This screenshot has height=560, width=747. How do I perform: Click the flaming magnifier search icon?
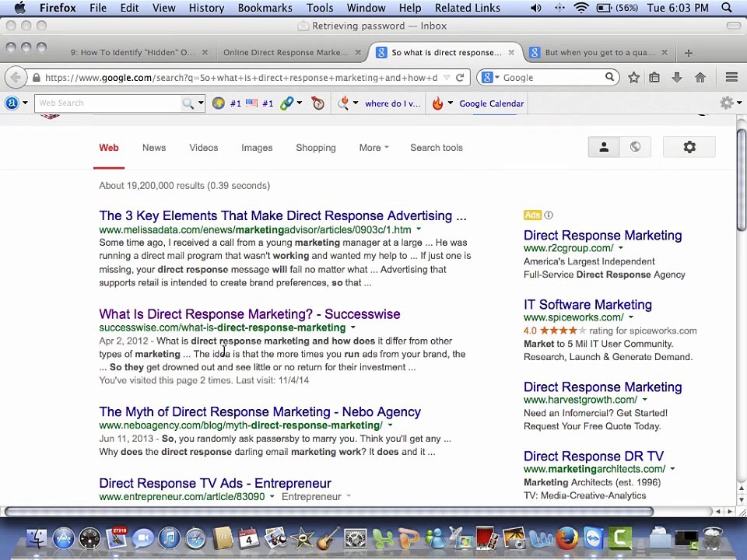coord(343,103)
